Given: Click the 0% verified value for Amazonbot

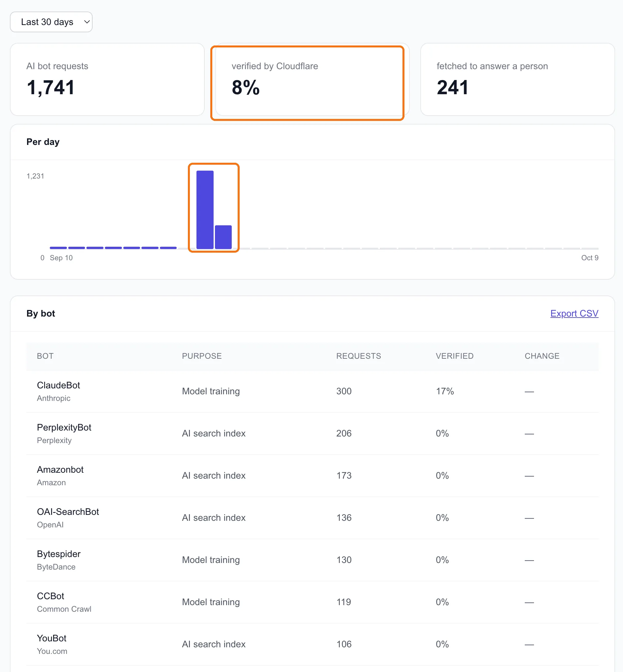Looking at the screenshot, I should coord(442,475).
